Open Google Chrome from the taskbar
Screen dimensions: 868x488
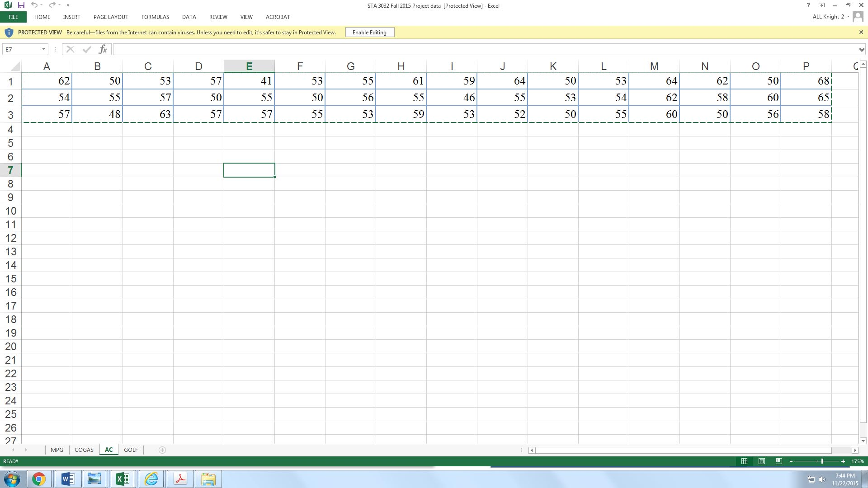pos(39,479)
